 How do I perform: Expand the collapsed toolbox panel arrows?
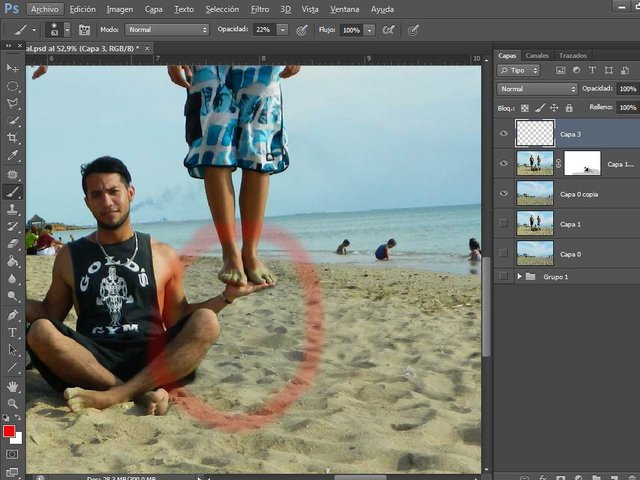[x=8, y=46]
